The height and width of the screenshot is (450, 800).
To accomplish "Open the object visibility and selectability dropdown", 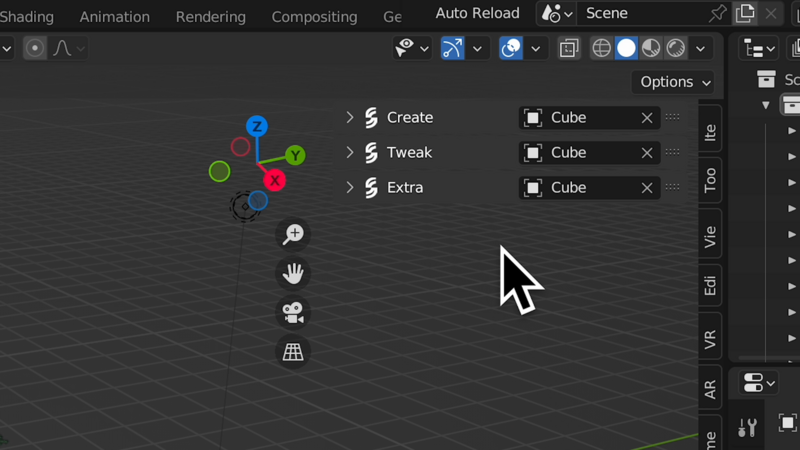I will point(411,48).
